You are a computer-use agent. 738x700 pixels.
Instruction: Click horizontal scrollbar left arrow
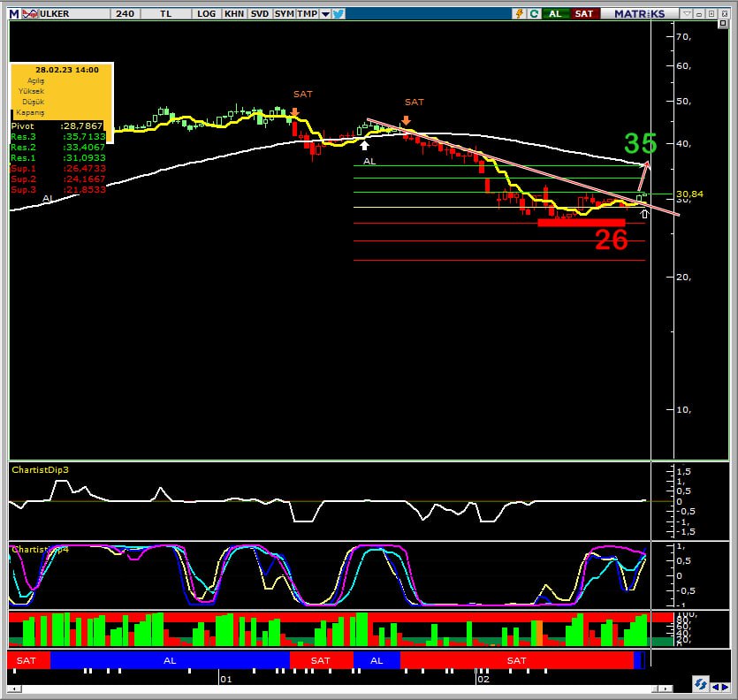(x=15, y=689)
